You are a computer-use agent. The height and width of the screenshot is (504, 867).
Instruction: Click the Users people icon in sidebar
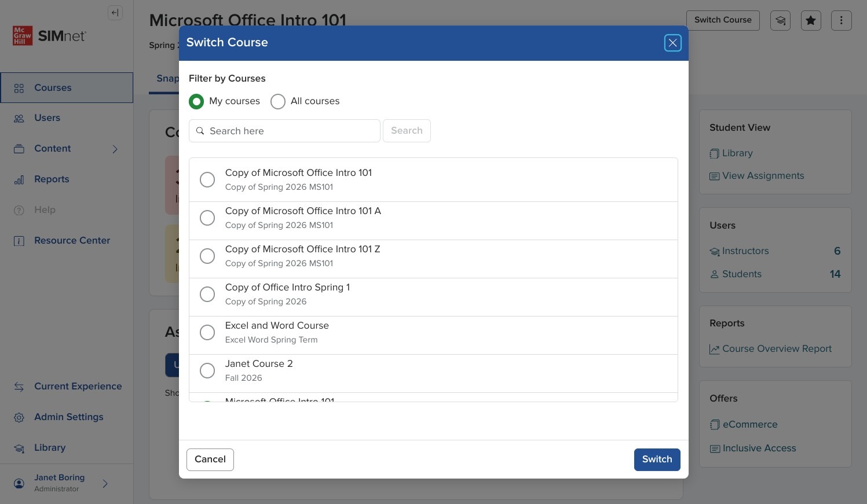pos(19,118)
